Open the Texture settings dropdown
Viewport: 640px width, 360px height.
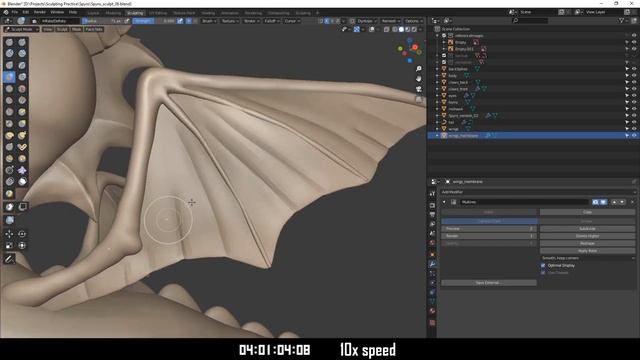[230, 21]
